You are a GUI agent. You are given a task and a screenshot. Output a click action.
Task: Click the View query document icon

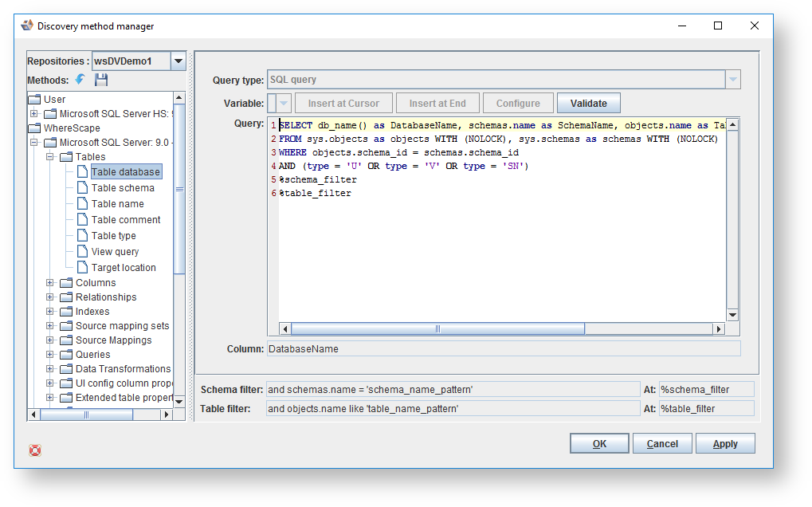pos(82,252)
